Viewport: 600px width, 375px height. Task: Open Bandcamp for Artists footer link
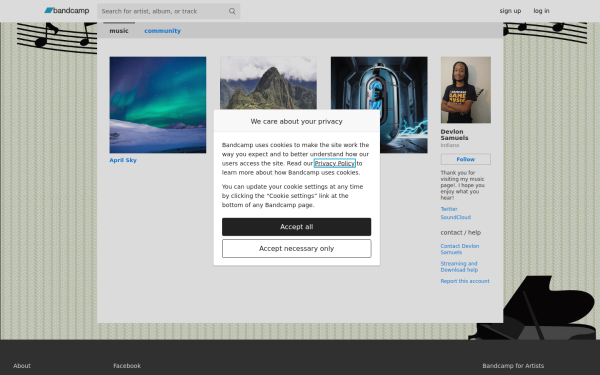pyautogui.click(x=513, y=366)
